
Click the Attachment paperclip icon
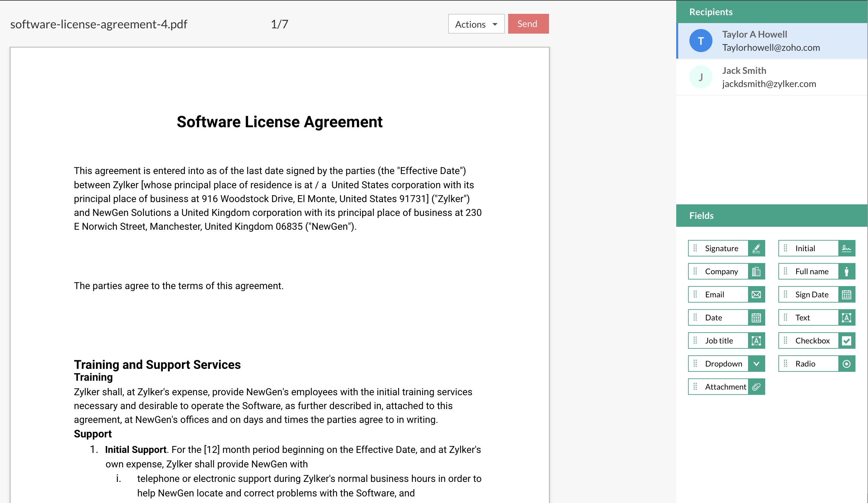[x=756, y=387]
